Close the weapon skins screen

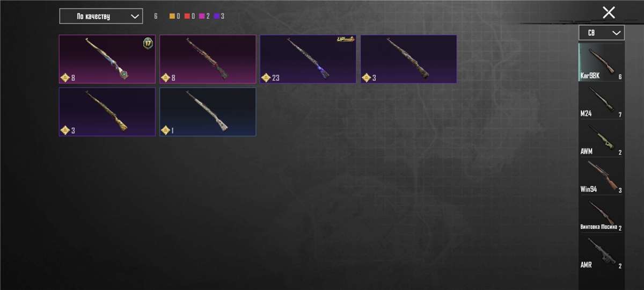tap(609, 12)
